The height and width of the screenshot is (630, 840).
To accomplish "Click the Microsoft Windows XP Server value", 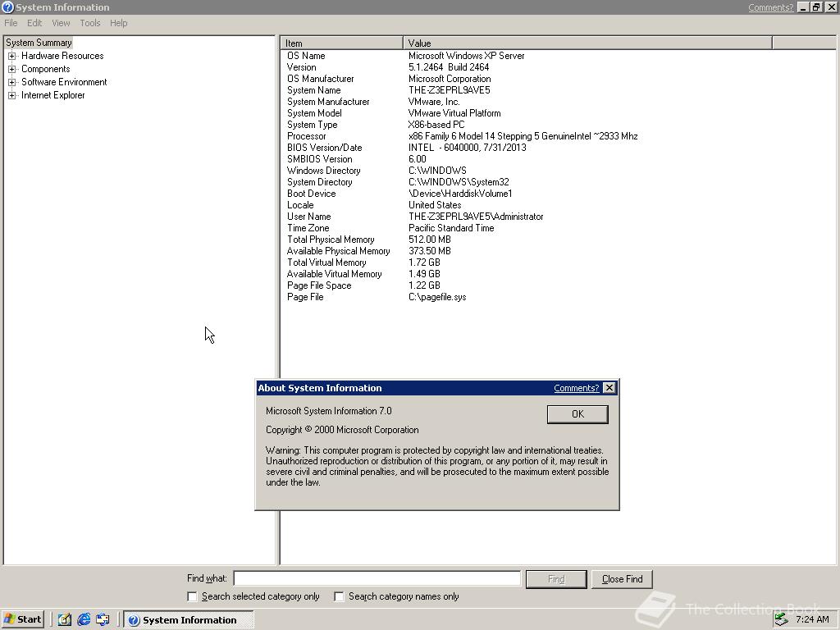I will click(x=466, y=56).
